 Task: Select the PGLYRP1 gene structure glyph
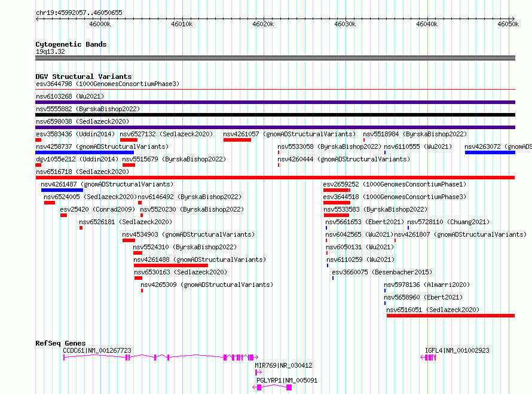pos(272,387)
